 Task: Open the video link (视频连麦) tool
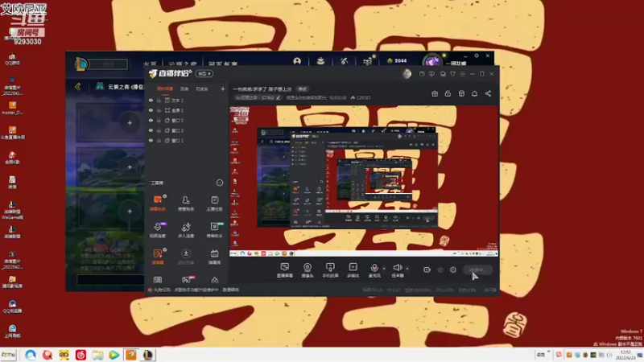[x=157, y=229]
